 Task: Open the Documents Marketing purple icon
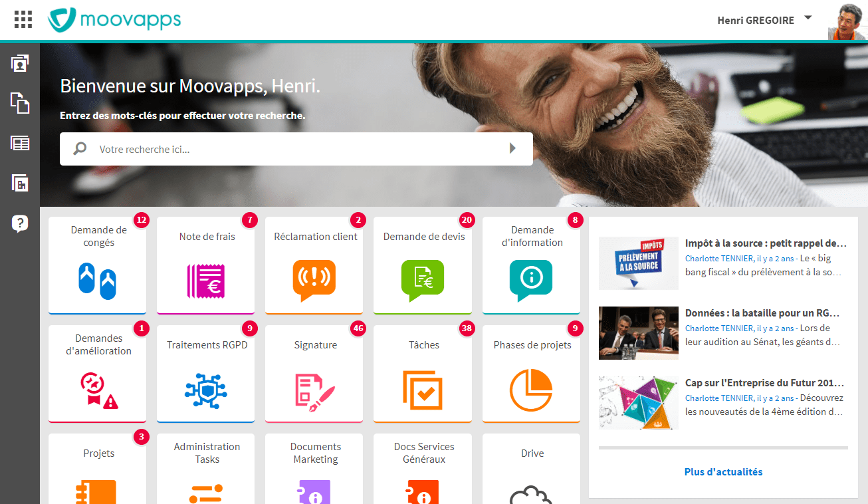[314, 491]
